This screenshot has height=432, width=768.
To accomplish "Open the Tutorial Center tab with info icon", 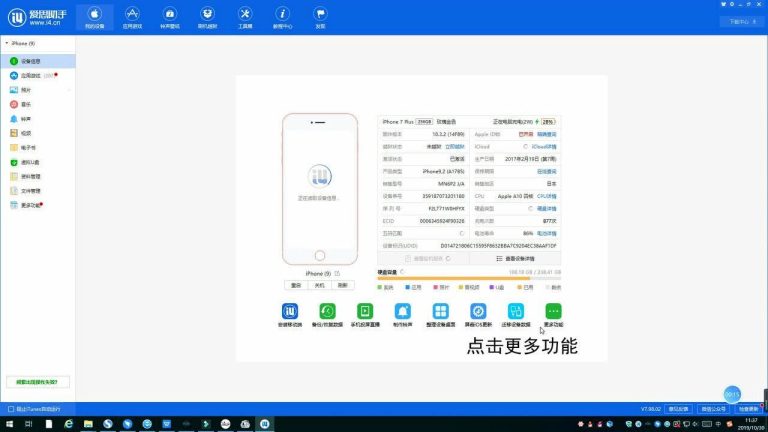I will pos(283,18).
